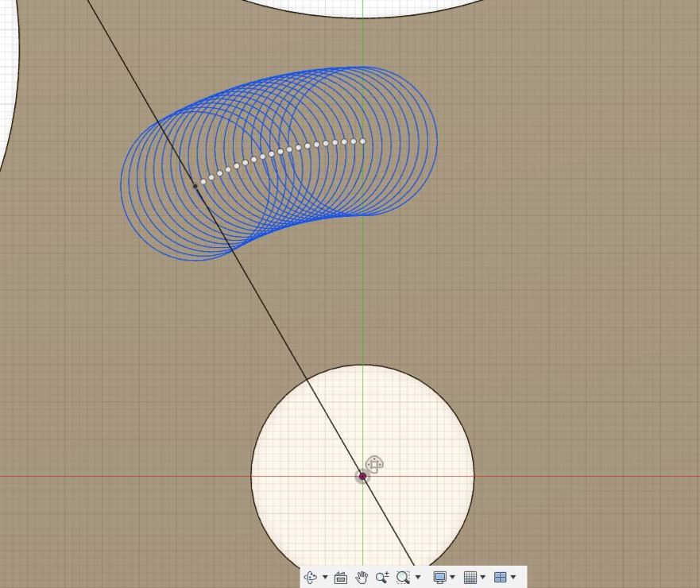Screen dimensions: 700x588
Task: Choose the Zoom Window tool
Action: (403, 578)
